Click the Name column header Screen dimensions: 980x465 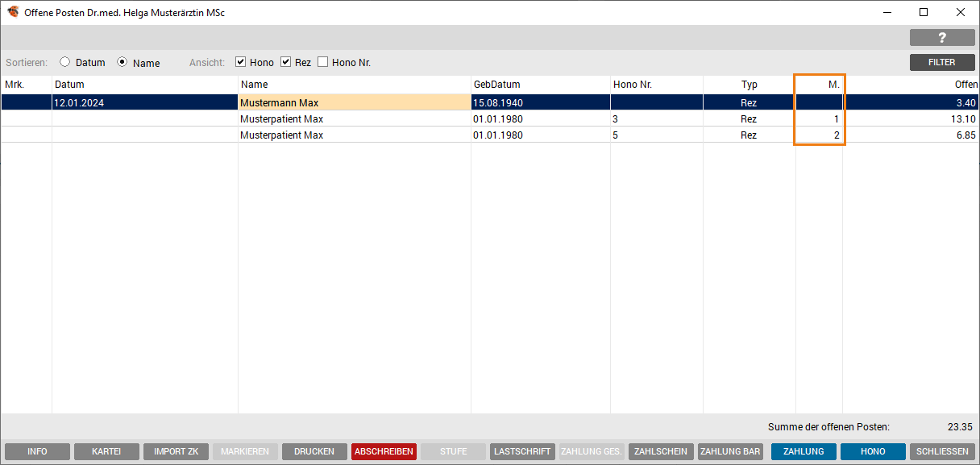coord(355,85)
